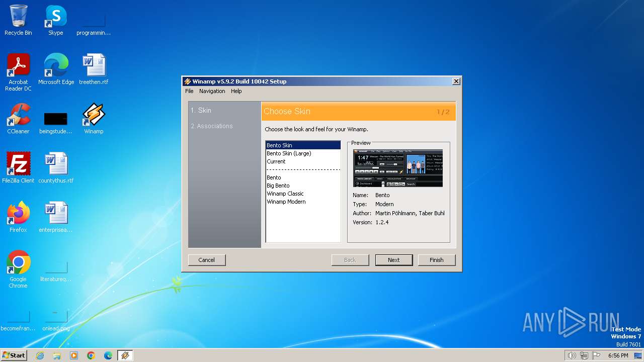The width and height of the screenshot is (644, 362).
Task: Open Internet Explorer from the taskbar
Action: (x=40, y=355)
